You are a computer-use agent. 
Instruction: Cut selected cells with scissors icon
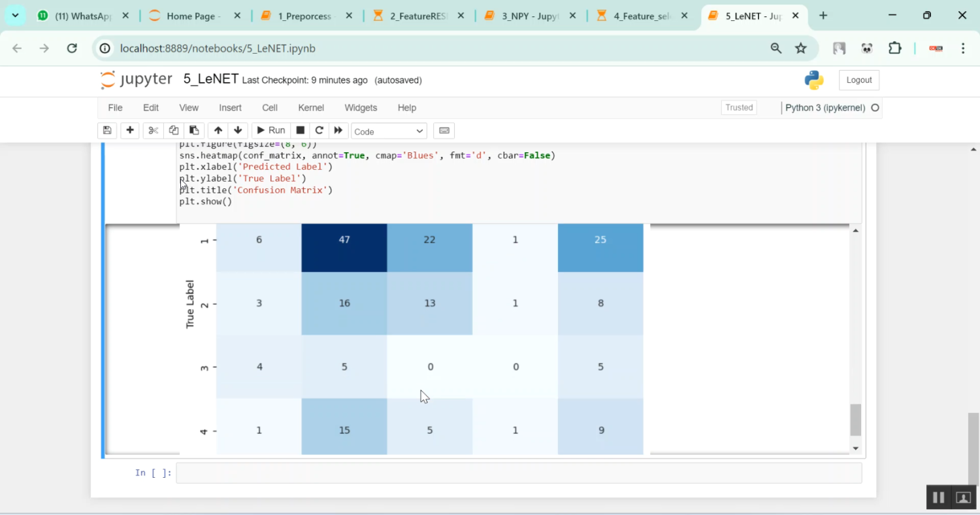[x=153, y=131]
